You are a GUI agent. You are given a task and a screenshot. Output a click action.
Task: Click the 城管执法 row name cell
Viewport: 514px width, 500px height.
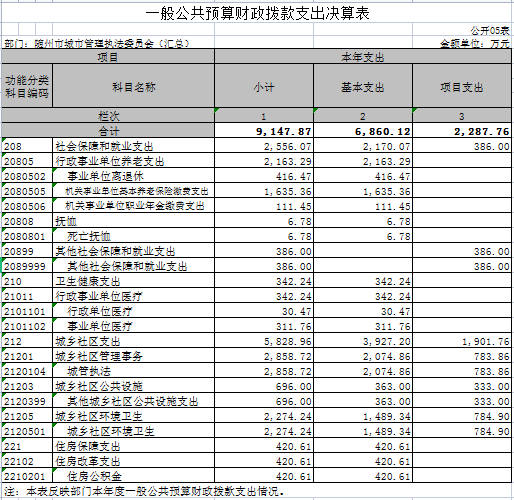(x=133, y=371)
